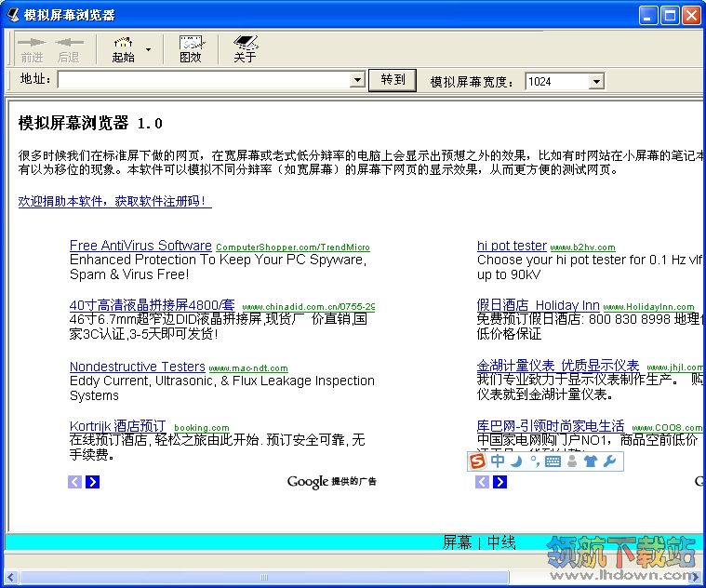Open the www.mac-ndt.com URL link
Viewport: 706px width, 588px height.
coord(248,368)
